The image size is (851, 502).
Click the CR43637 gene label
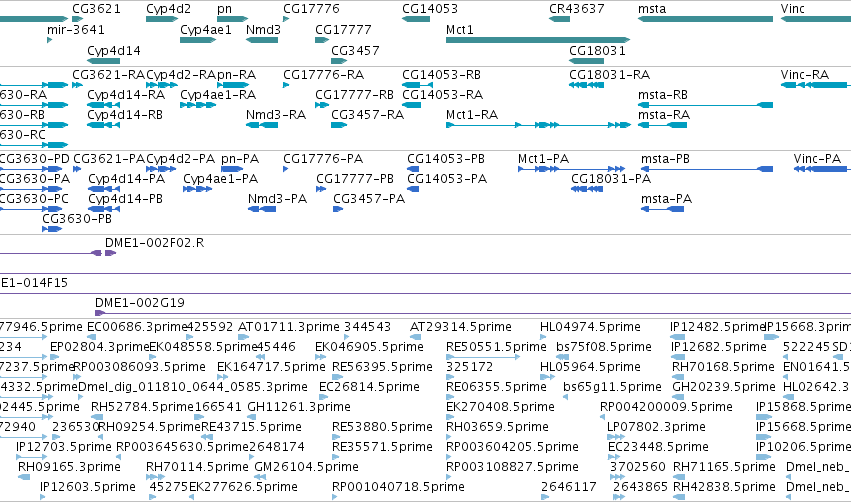(576, 9)
